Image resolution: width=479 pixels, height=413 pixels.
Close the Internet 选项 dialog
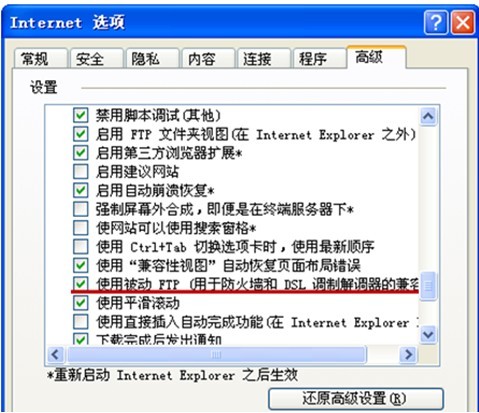click(463, 22)
